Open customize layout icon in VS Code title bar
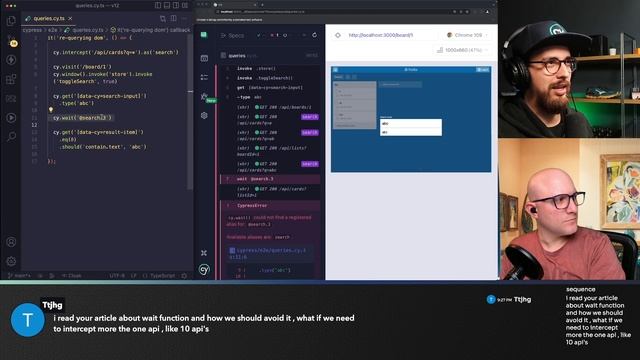This screenshot has width=640, height=360. coord(185,5)
